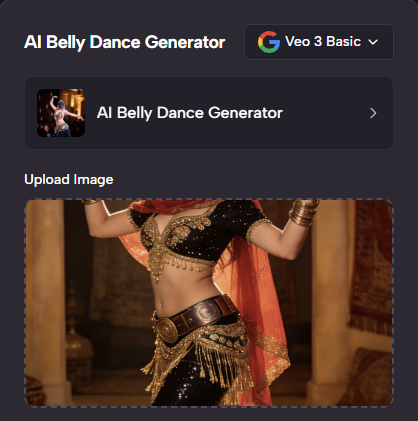Select the Veo 3 Basic text label
418x421 pixels.
pos(323,42)
